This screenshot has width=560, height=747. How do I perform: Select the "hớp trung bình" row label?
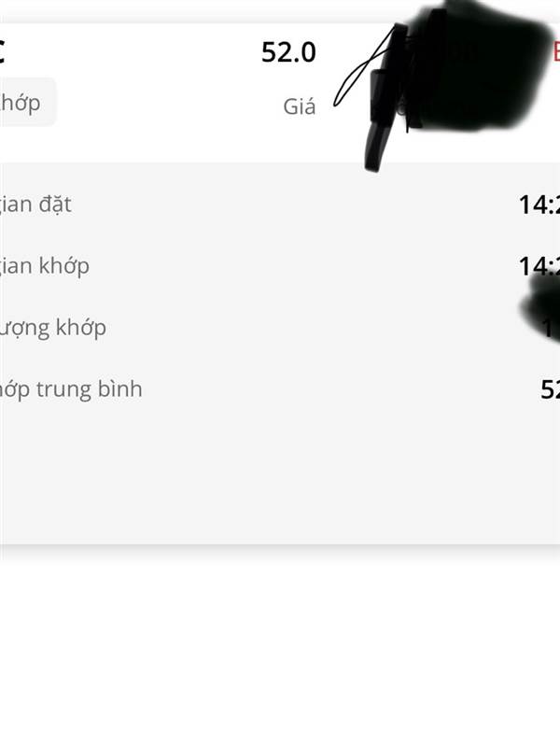click(71, 389)
